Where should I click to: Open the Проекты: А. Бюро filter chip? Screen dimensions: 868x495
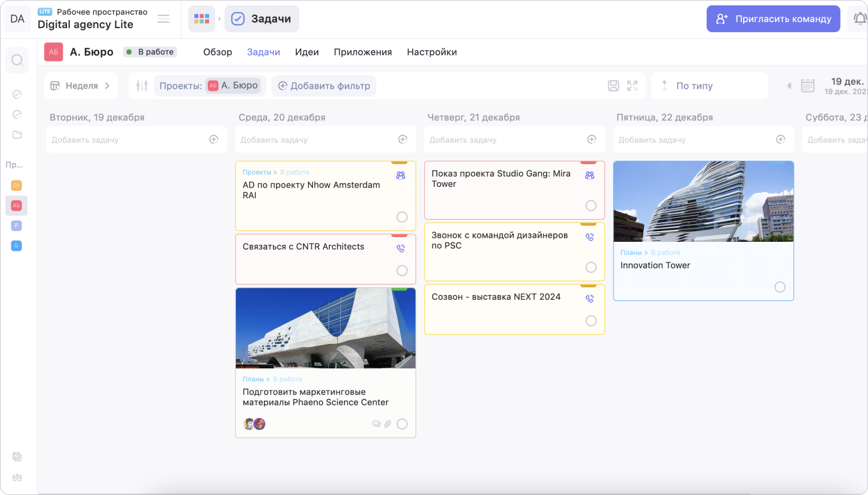pos(210,86)
